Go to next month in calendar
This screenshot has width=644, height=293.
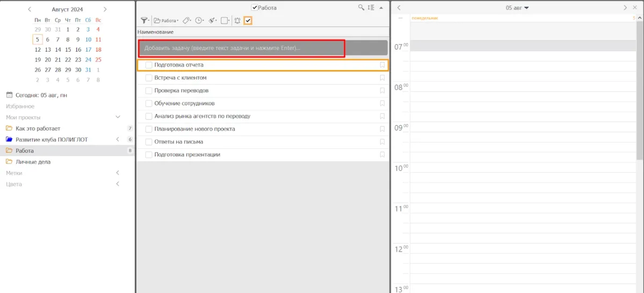click(105, 9)
